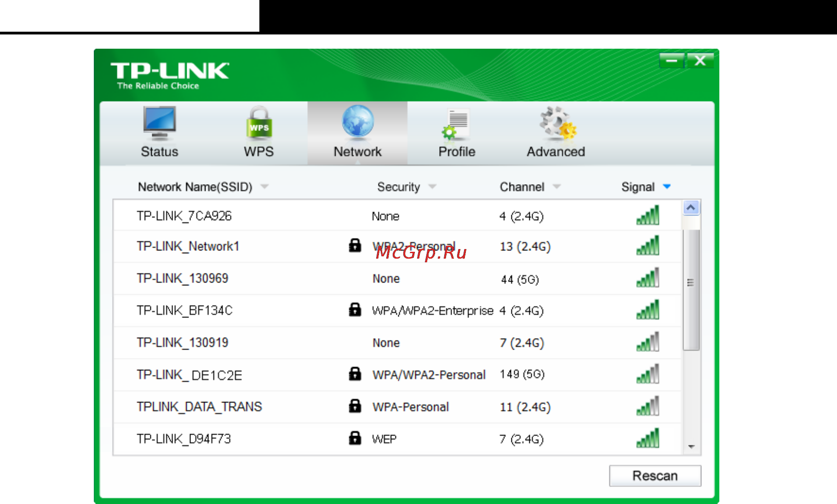
Task: Click channel 44 (5G) cell
Action: (x=520, y=279)
